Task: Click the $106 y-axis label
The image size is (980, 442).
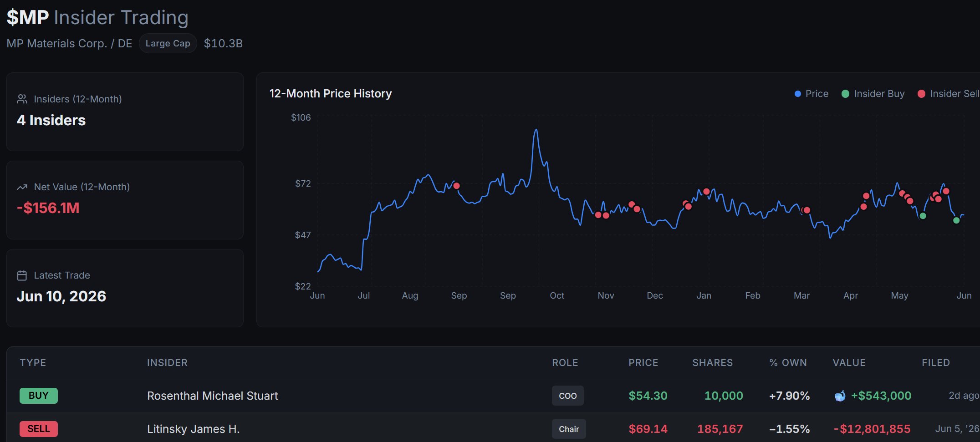Action: pyautogui.click(x=301, y=117)
